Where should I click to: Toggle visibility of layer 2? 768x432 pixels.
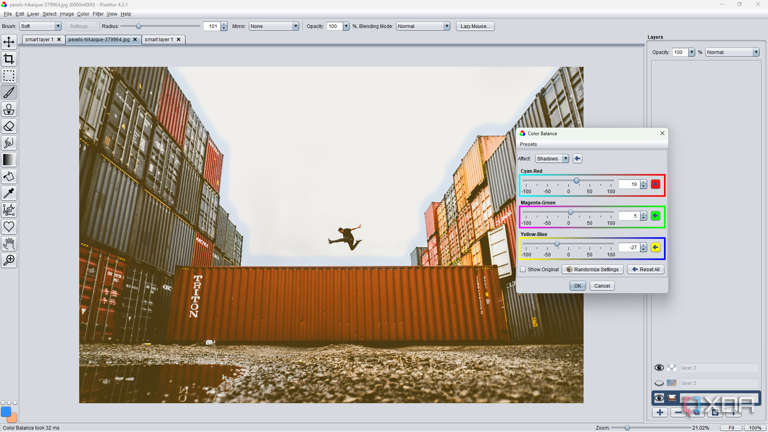tap(659, 383)
